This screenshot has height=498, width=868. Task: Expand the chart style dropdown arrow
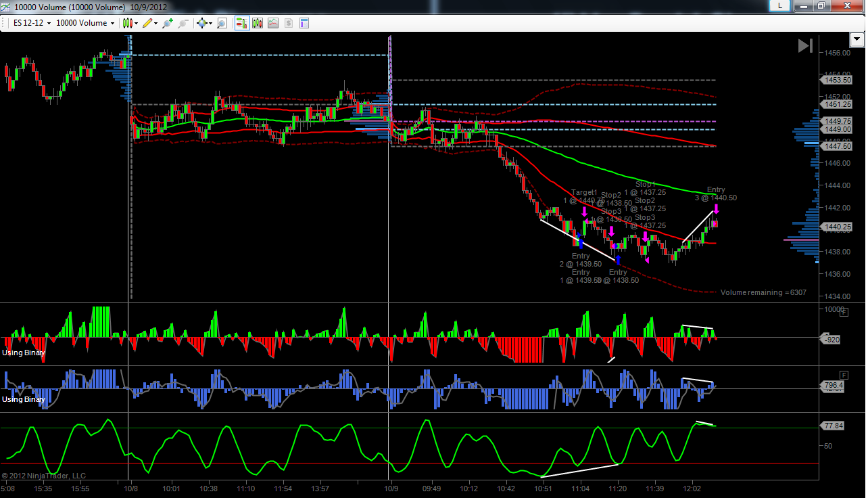(x=137, y=23)
